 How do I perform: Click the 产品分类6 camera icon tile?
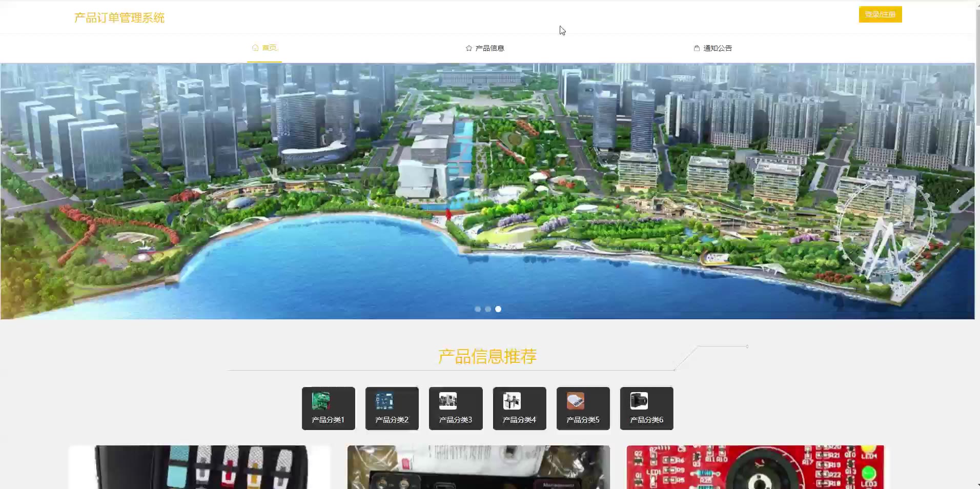point(646,408)
